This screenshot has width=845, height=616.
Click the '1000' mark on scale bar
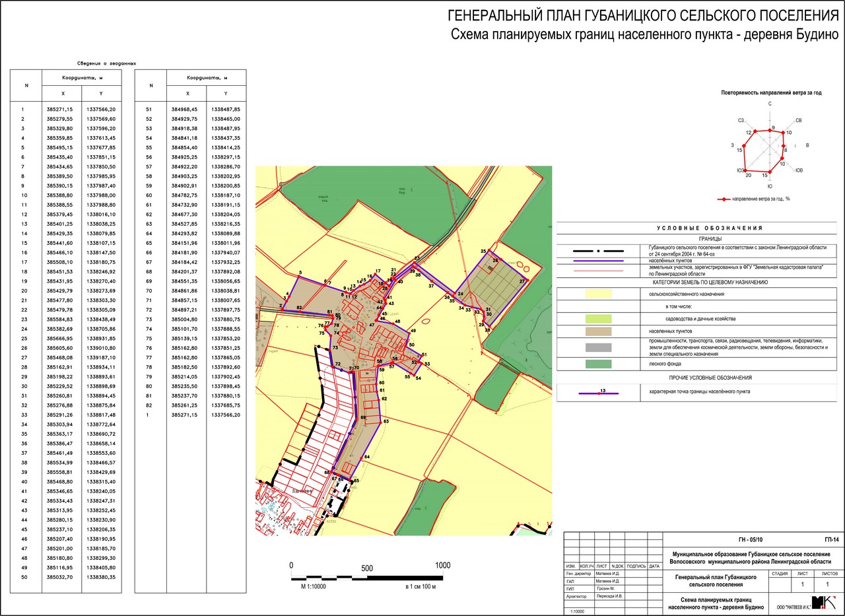click(442, 566)
